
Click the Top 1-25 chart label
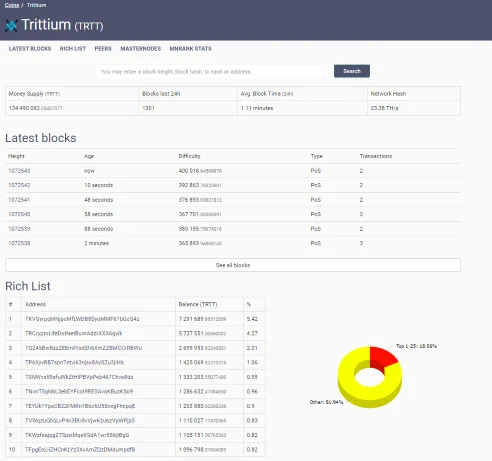pyautogui.click(x=416, y=346)
